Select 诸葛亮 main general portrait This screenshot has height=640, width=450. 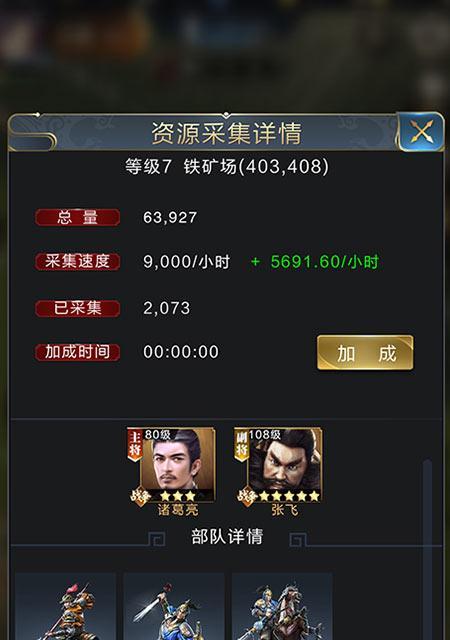click(x=172, y=465)
